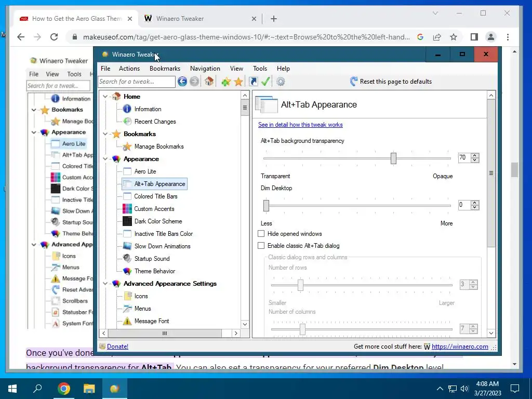Collapse Advanced Appearance Settings node
This screenshot has height=399, width=532.
pos(105,284)
